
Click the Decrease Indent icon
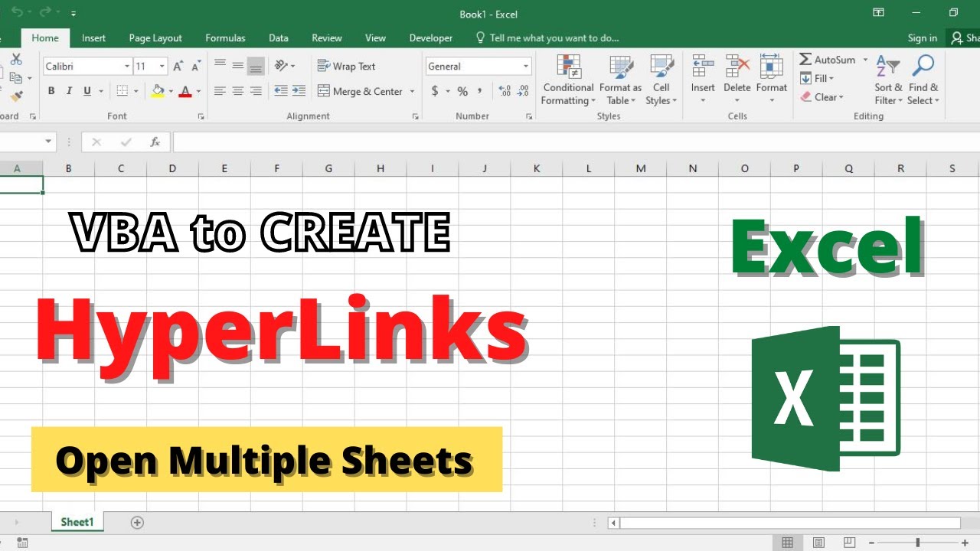(280, 91)
